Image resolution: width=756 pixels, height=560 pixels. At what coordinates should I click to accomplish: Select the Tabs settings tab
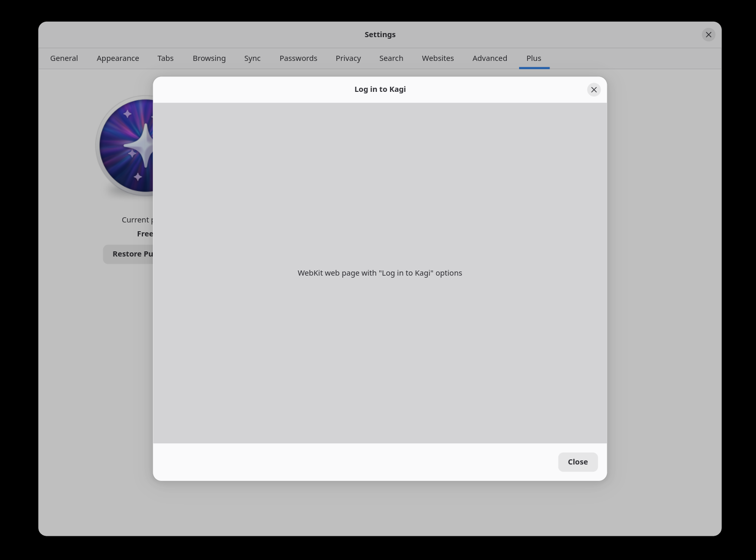click(x=165, y=58)
